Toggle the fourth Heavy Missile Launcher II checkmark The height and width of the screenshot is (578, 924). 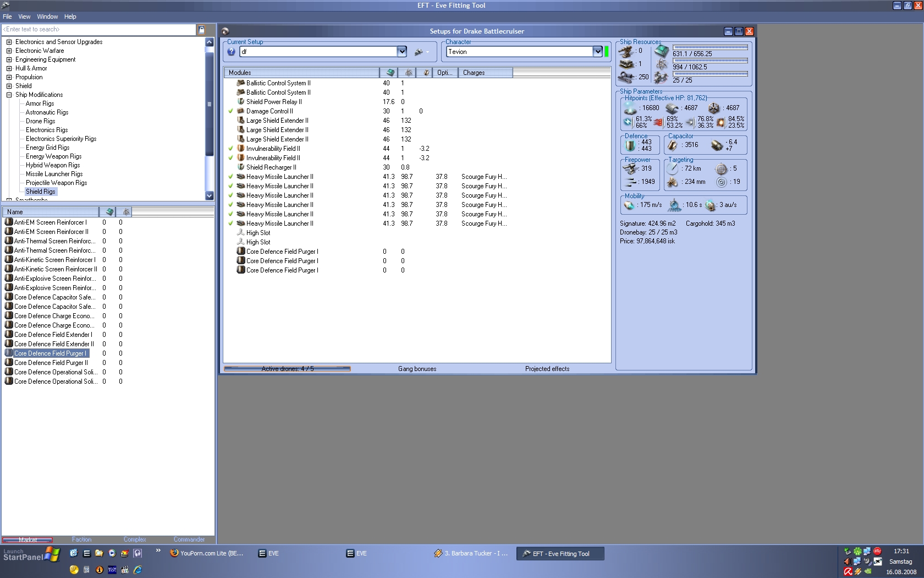pyautogui.click(x=231, y=205)
